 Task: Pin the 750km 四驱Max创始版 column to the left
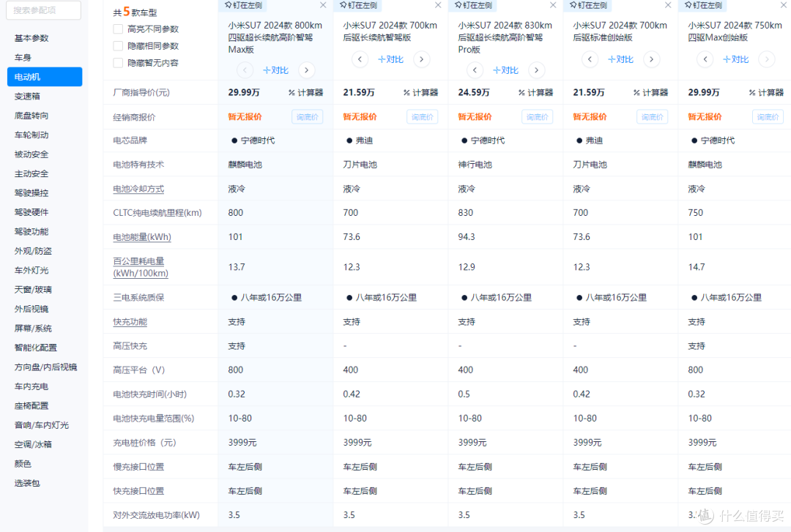(705, 5)
